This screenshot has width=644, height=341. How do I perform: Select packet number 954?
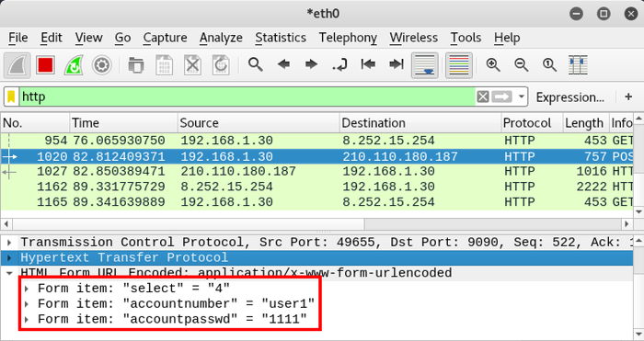click(316, 141)
